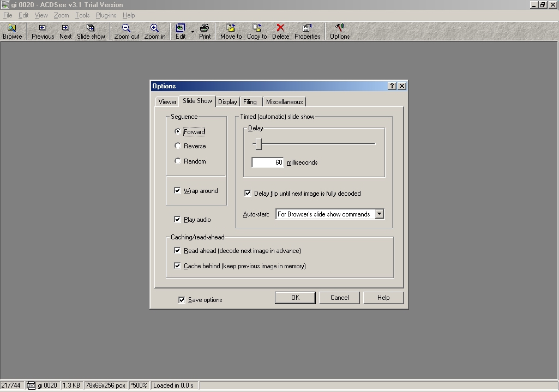Screen dimensions: 559x392
Task: Print the image using toolbar icon
Action: click(x=205, y=32)
